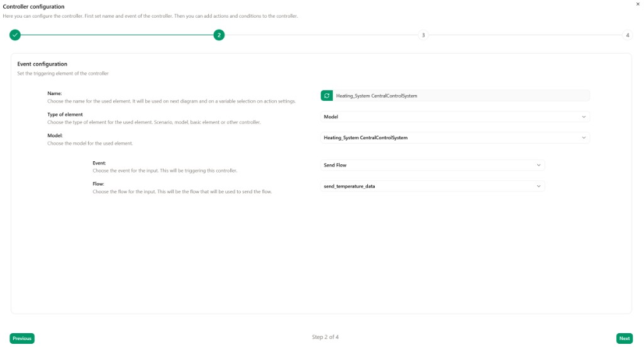Open the Model dropdown
This screenshot has width=644, height=347.
pyautogui.click(x=455, y=138)
